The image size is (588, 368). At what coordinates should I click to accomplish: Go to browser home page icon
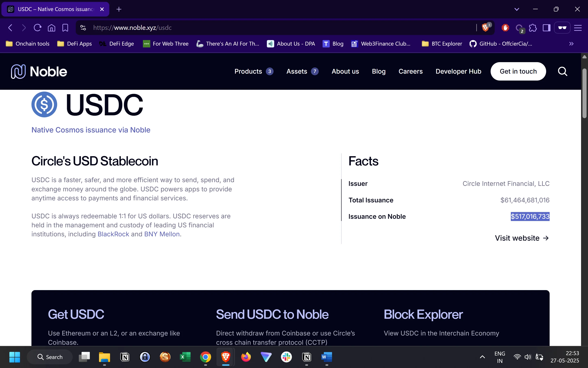click(x=51, y=28)
